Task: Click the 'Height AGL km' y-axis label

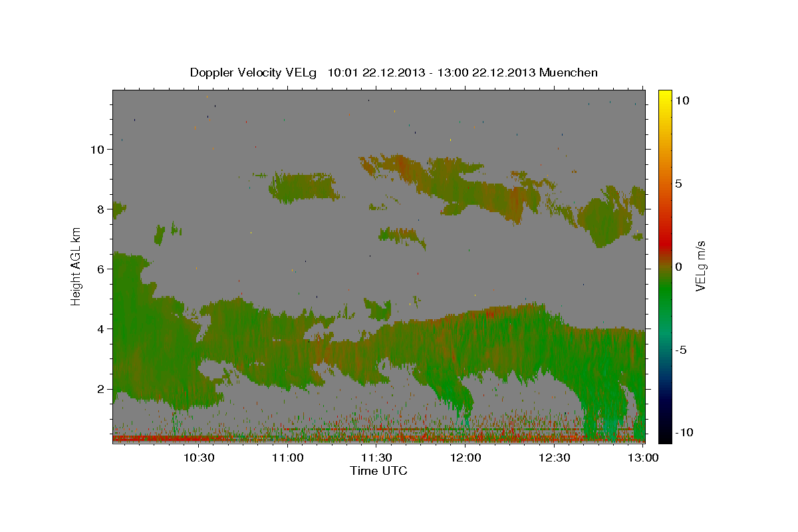Action: tap(76, 266)
